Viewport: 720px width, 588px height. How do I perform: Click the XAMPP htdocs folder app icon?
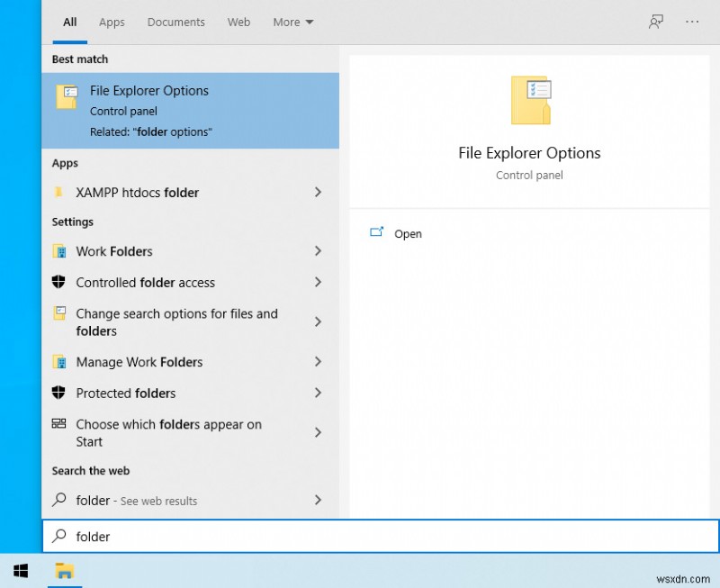pos(60,192)
